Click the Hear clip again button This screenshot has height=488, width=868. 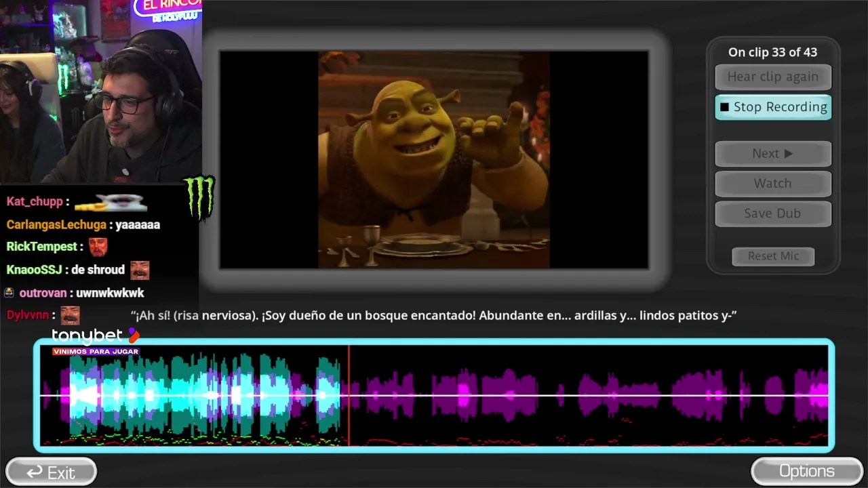(x=773, y=77)
